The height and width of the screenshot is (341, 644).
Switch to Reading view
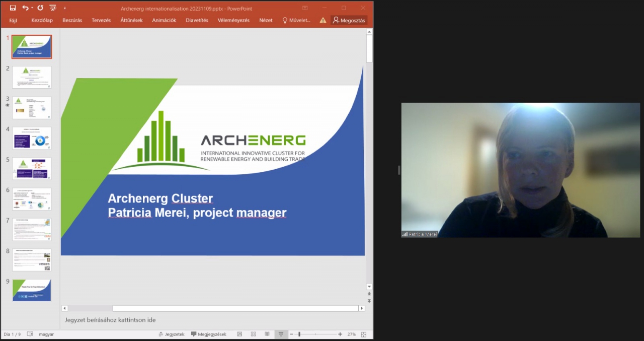[267, 334]
